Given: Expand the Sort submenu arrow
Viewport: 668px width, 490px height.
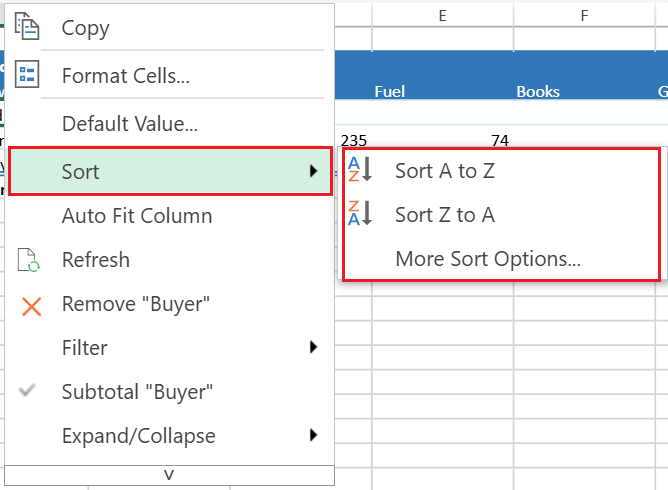Looking at the screenshot, I should (x=315, y=172).
